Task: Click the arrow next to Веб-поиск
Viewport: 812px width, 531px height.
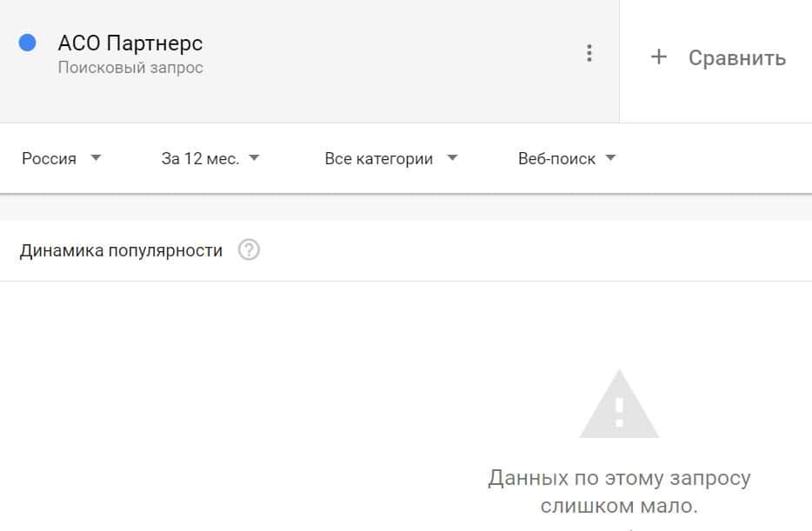Action: point(610,158)
